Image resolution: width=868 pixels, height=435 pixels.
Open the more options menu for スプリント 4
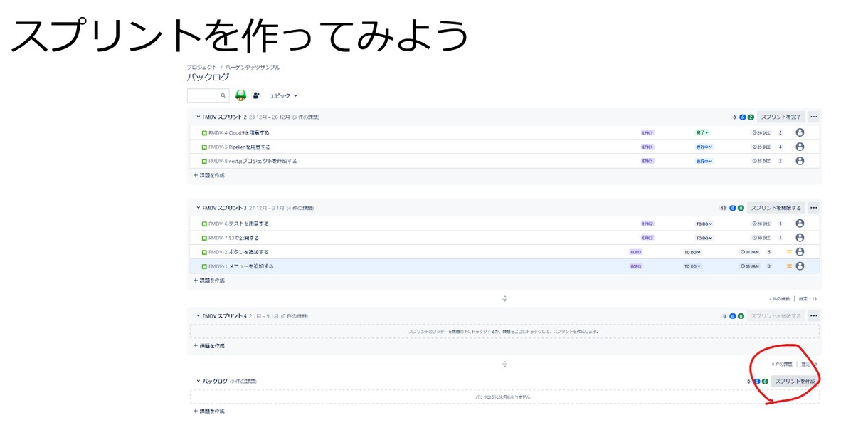pyautogui.click(x=813, y=315)
